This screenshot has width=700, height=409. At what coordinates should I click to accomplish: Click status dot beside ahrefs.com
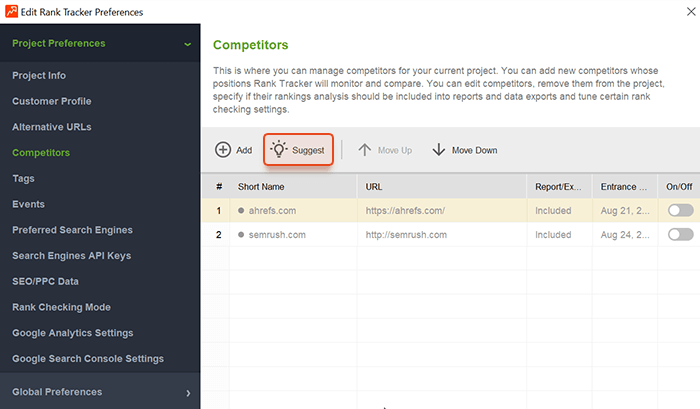(x=241, y=210)
